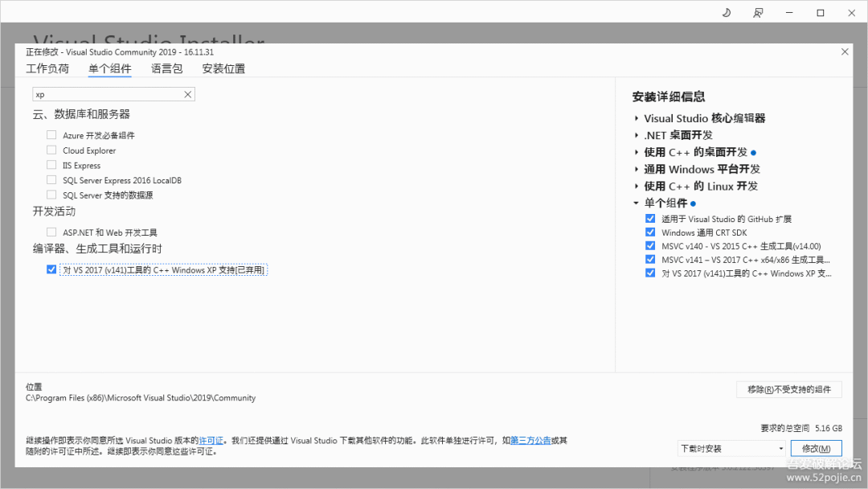Screen dimensions: 868x489
Task: Check SQL Server Express 2016 LocalDB
Action: click(x=51, y=179)
